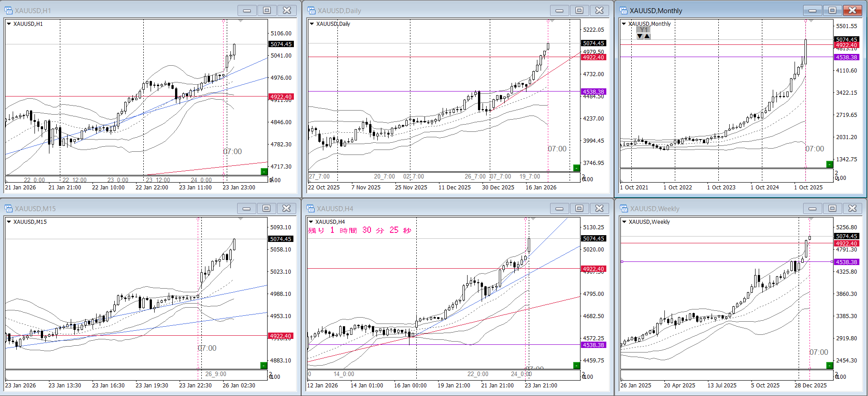Click the chart shift triangle on H1 chart
868x396 pixels.
tap(240, 21)
